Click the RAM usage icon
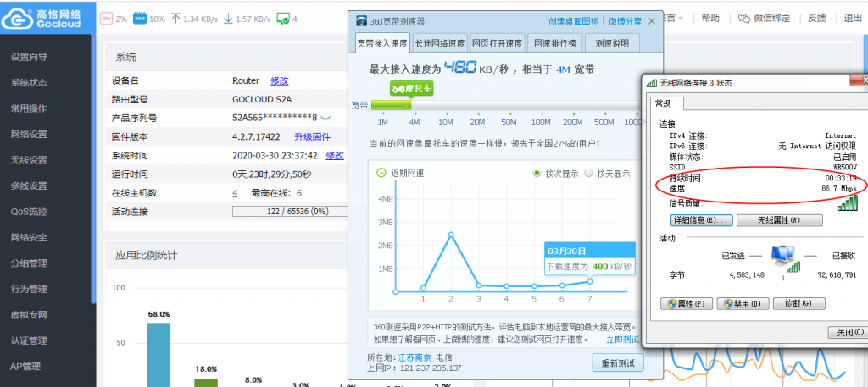The width and height of the screenshot is (868, 387). 138,18
